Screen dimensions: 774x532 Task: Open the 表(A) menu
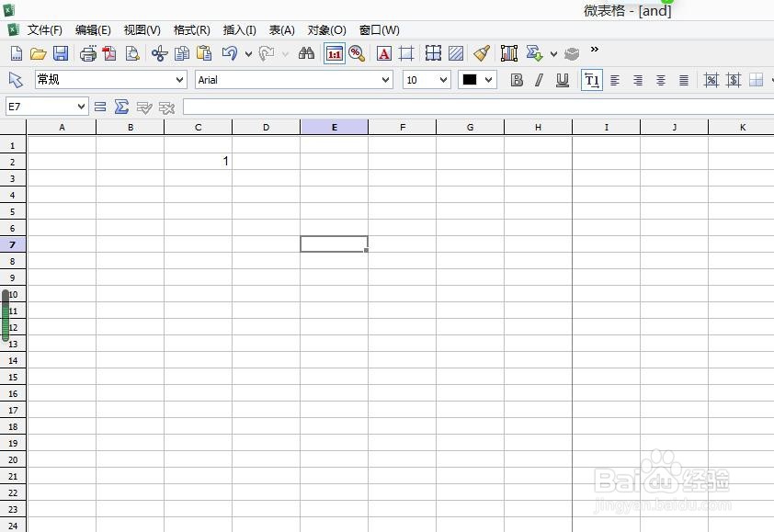pyautogui.click(x=282, y=30)
